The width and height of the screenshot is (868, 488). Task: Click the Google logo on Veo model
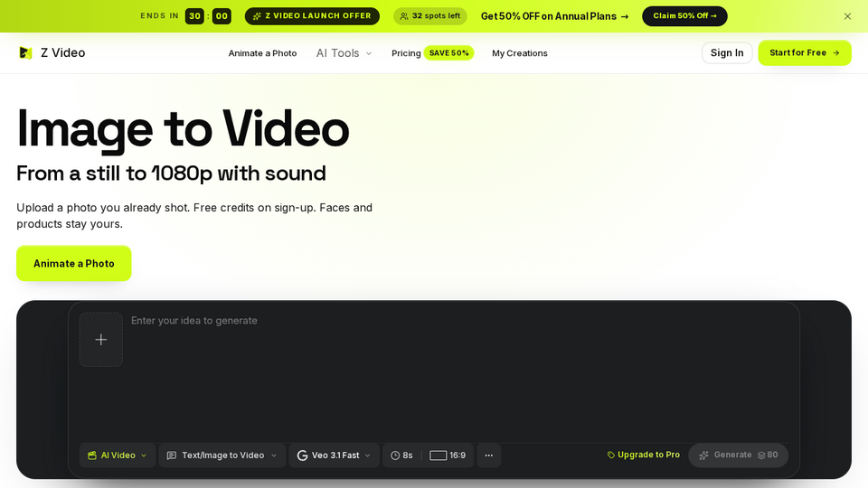coord(302,455)
